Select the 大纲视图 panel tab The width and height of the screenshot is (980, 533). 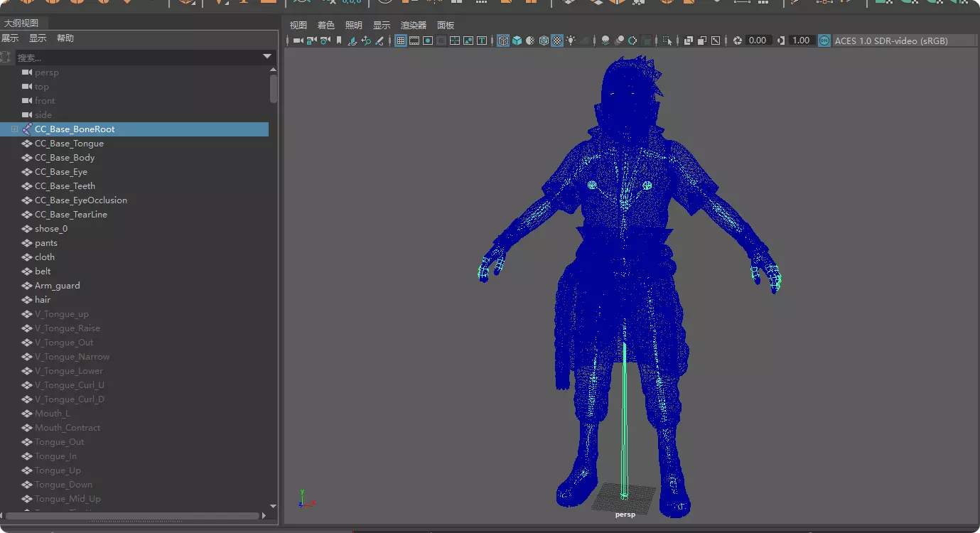click(x=21, y=23)
